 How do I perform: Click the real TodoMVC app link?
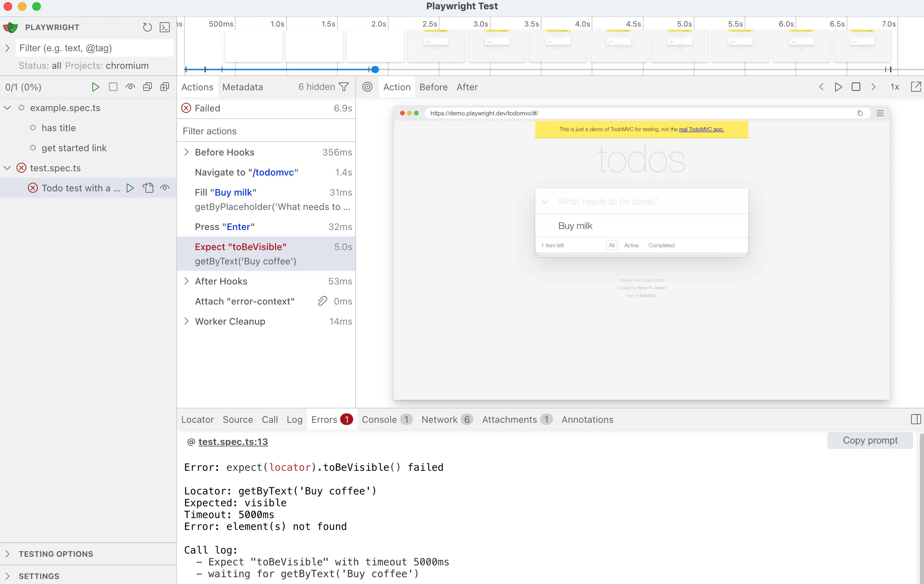[701, 129]
